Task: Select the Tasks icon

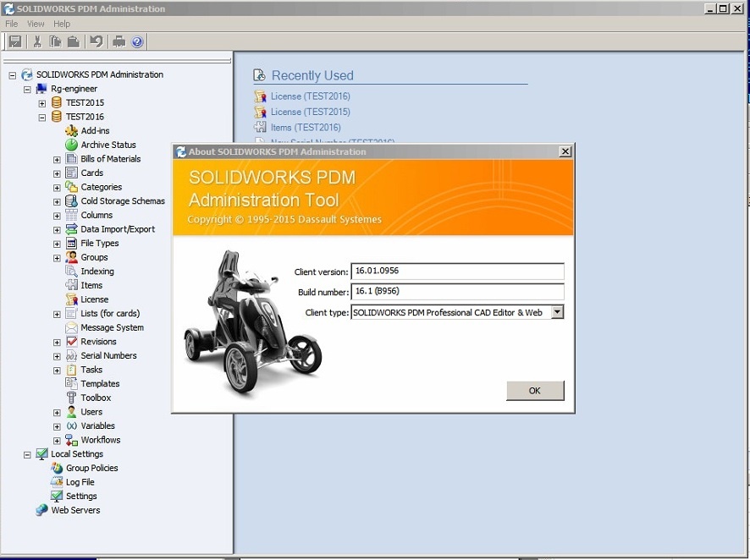Action: pos(71,370)
